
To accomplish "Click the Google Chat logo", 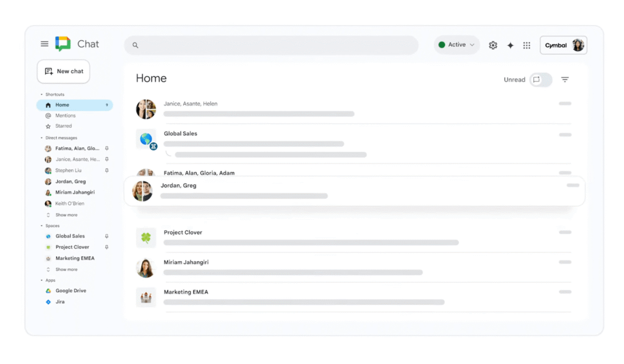I will 63,44.
